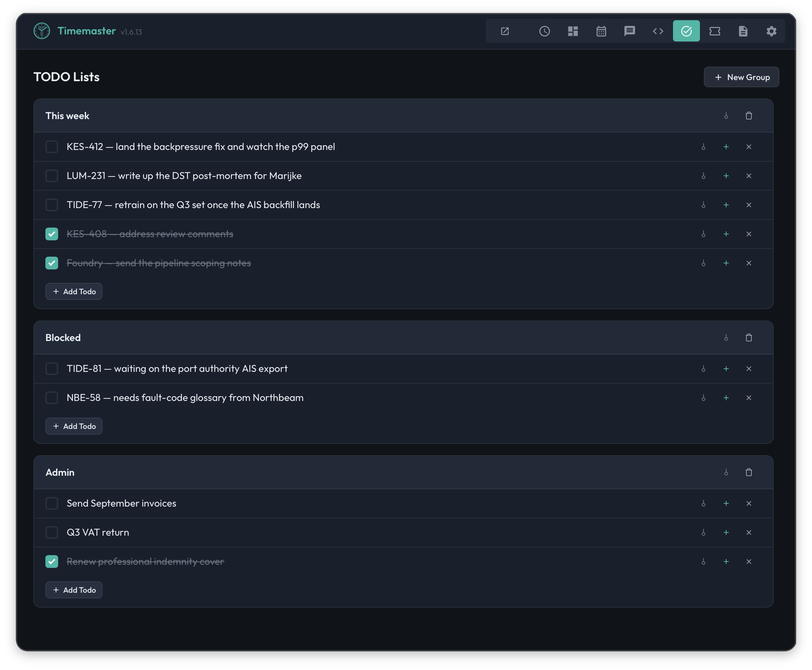Add a todo to This week group
Screen dimensions: 812x670
coord(74,291)
